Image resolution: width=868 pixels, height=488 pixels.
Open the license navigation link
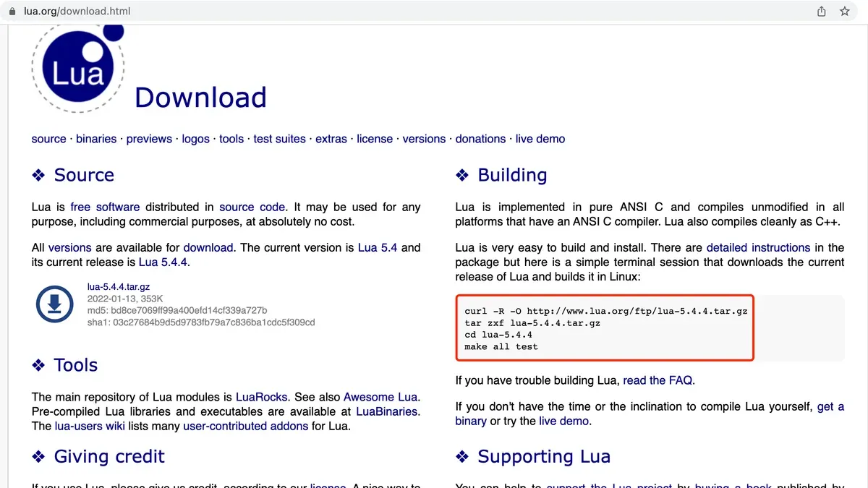point(375,139)
